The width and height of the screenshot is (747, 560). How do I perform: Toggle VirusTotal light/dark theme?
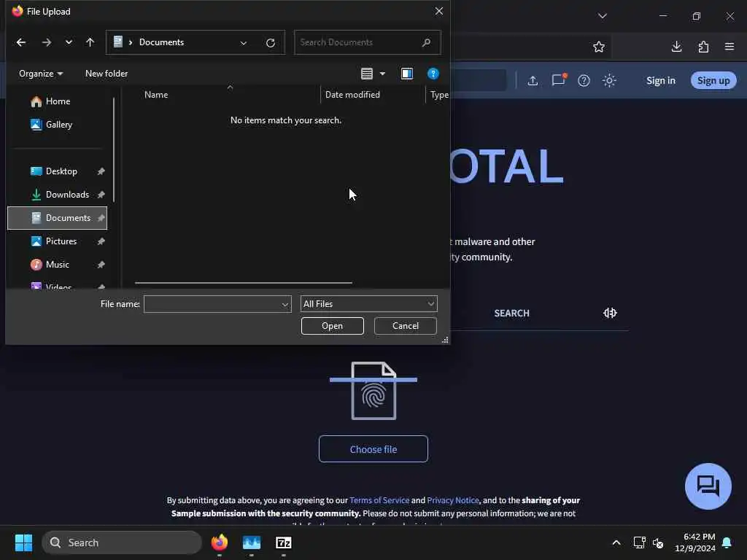[609, 80]
